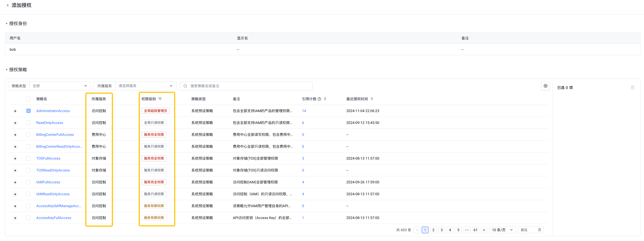
Task: Select the BillingCenterReadOnlyAccess row checkbox
Action: click(29, 146)
